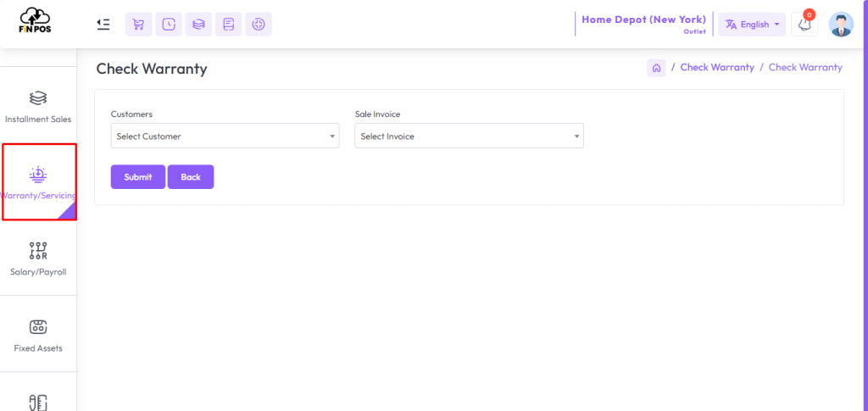Open notifications bell icon
This screenshot has width=868, height=411.
(x=804, y=25)
